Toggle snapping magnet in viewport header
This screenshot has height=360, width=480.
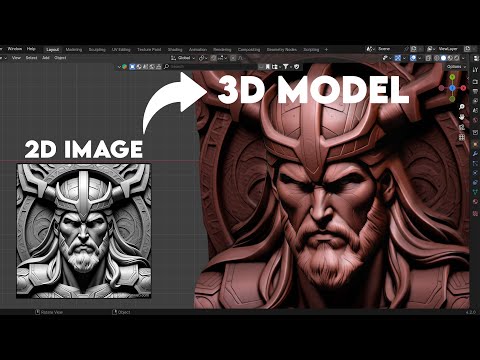click(x=213, y=58)
